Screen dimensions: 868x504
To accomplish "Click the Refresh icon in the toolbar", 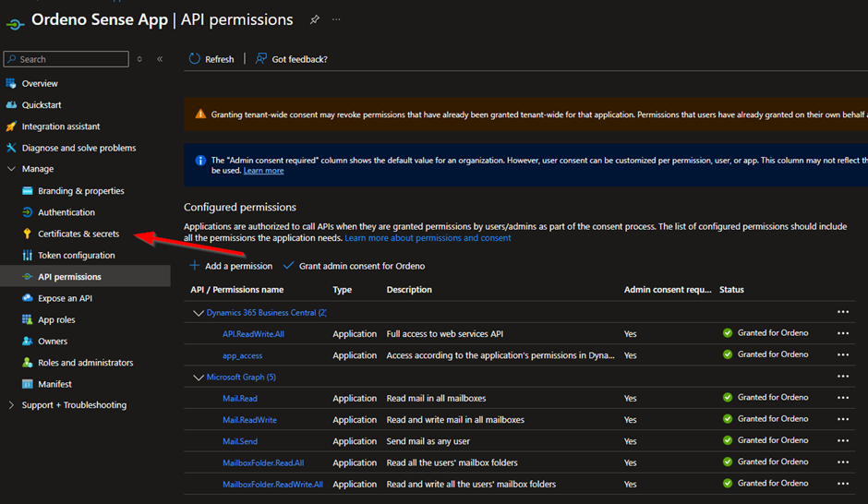I will (x=194, y=59).
